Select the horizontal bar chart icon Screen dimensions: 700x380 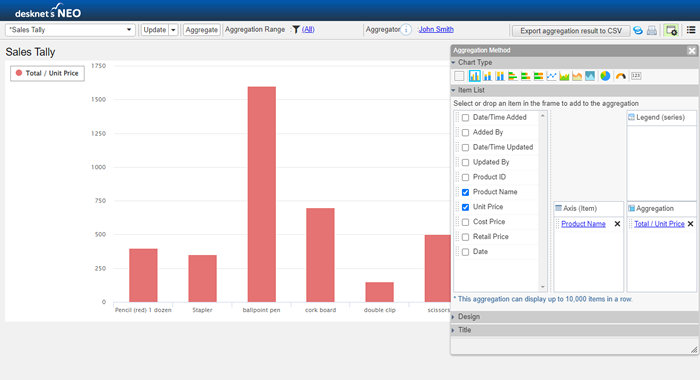pyautogui.click(x=513, y=76)
